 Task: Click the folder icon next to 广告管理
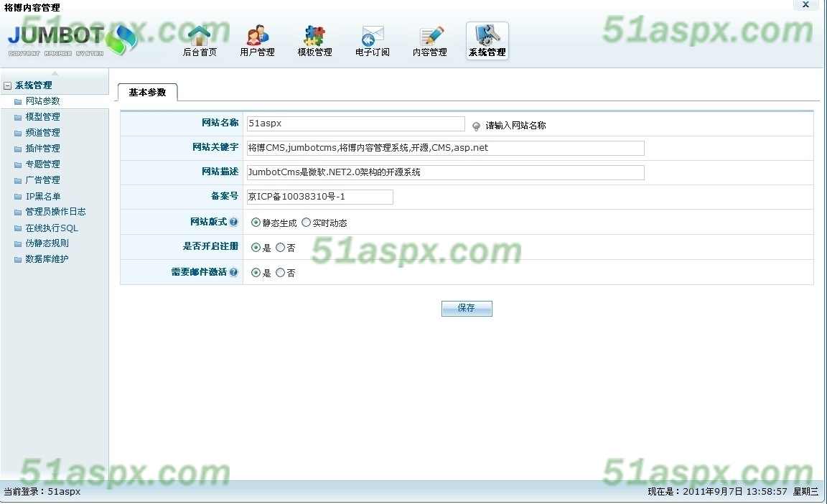(x=18, y=180)
